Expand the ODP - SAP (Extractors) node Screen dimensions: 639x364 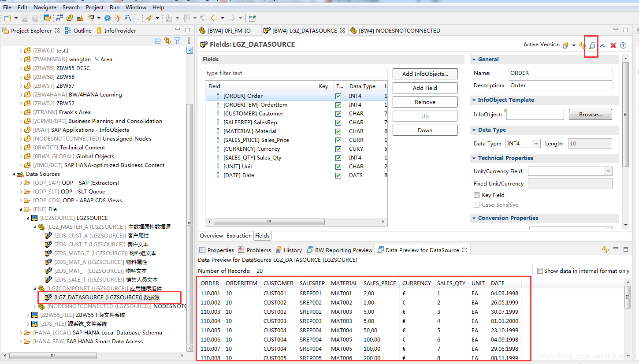[x=21, y=183]
